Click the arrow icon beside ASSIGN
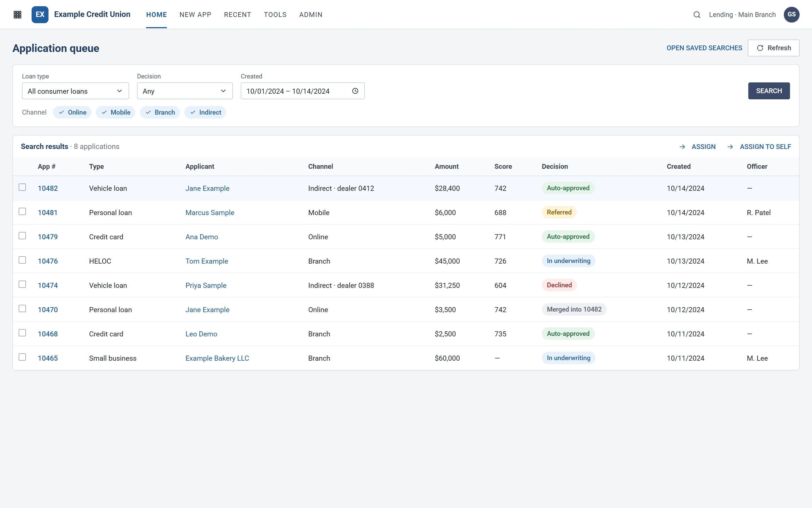 tap(682, 147)
